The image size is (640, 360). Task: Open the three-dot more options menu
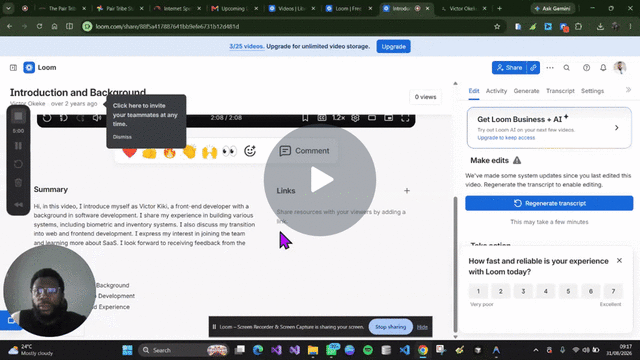[550, 68]
